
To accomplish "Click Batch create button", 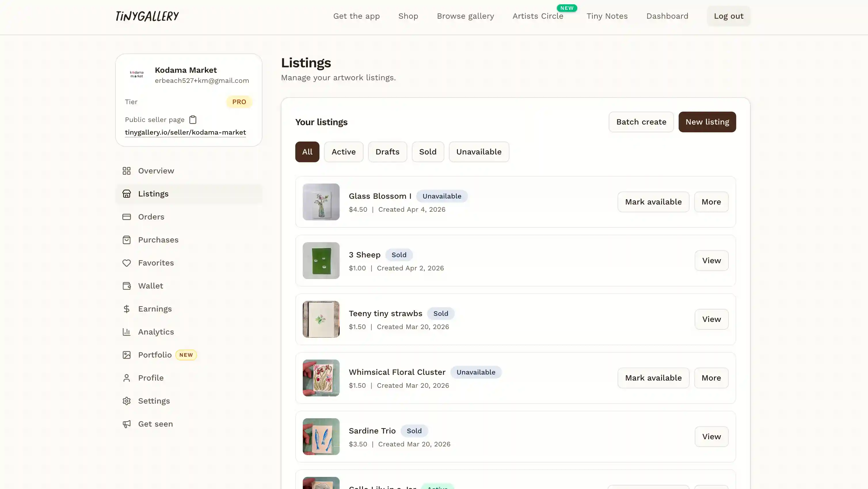I will (x=641, y=122).
